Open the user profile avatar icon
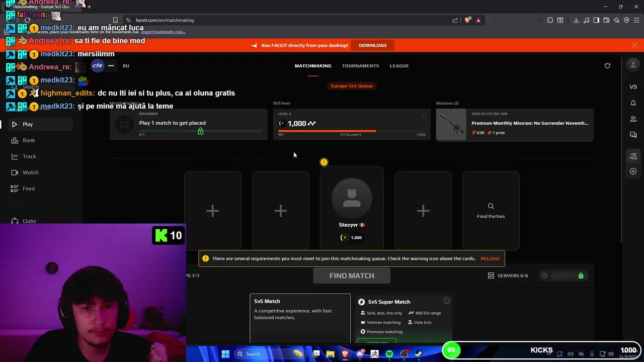 (x=633, y=66)
